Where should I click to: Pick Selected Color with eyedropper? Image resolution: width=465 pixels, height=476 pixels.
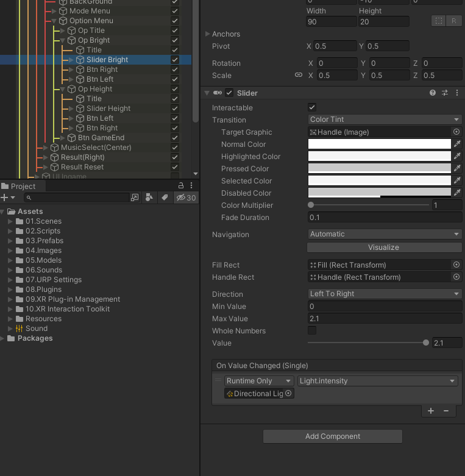pyautogui.click(x=457, y=180)
